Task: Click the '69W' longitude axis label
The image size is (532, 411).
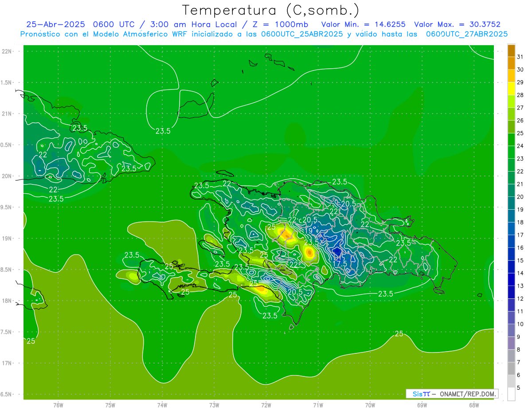Action: [422, 405]
